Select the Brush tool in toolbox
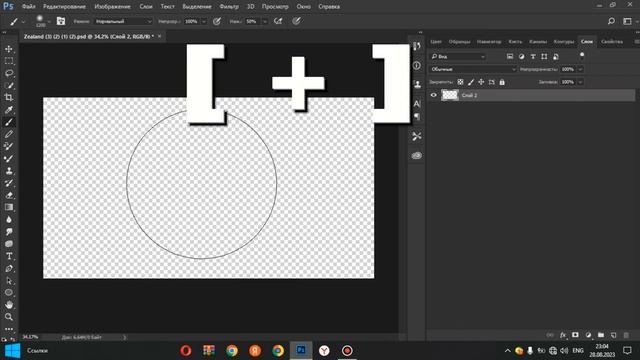This screenshot has height=360, width=640. tap(9, 122)
